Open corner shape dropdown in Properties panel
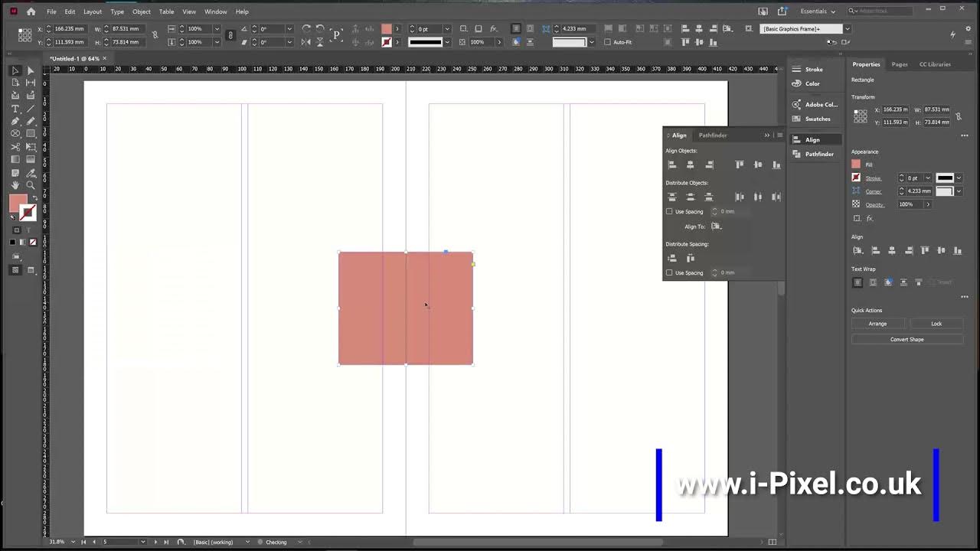980x551 pixels. tap(959, 191)
